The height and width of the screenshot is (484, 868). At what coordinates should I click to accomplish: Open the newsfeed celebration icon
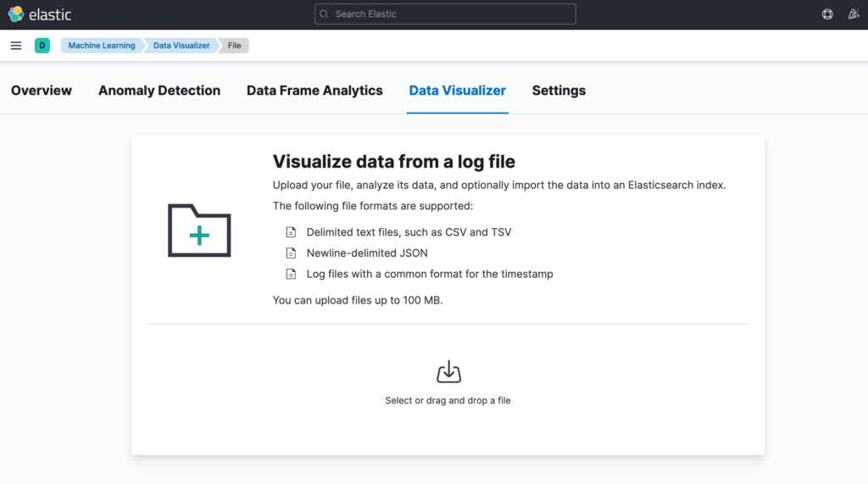(853, 14)
